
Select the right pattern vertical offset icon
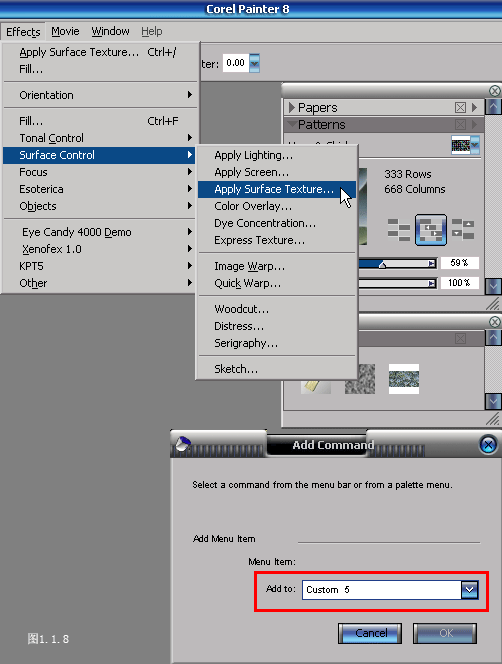tap(463, 229)
